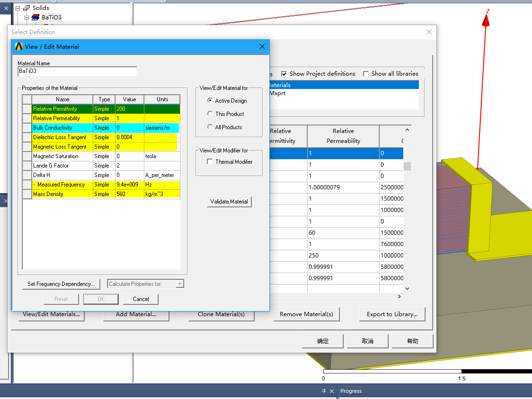Image resolution: width=532 pixels, height=399 pixels.
Task: Click Validate Material button
Action: pos(229,202)
